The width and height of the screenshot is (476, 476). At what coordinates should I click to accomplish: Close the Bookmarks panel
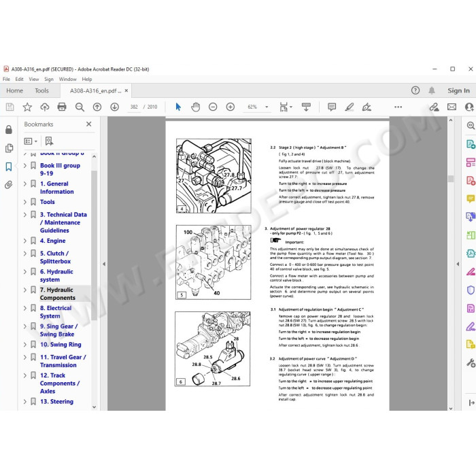click(x=88, y=124)
